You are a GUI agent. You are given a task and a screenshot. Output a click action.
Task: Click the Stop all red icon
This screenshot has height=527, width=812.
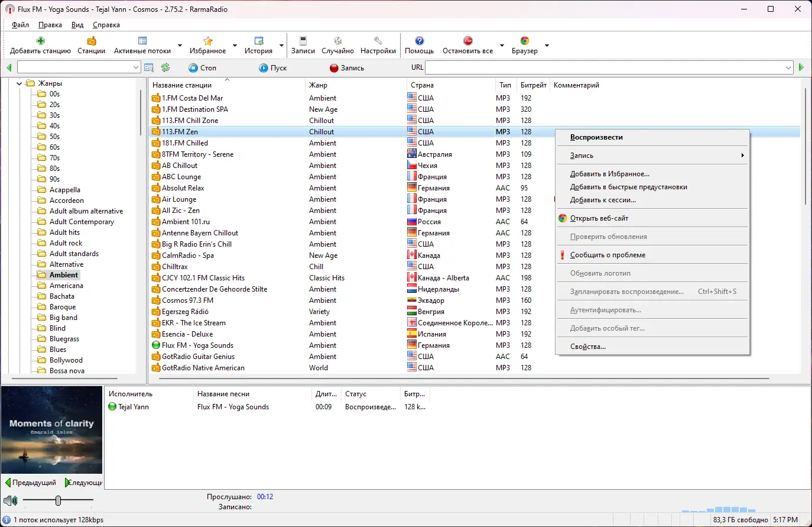click(x=468, y=41)
